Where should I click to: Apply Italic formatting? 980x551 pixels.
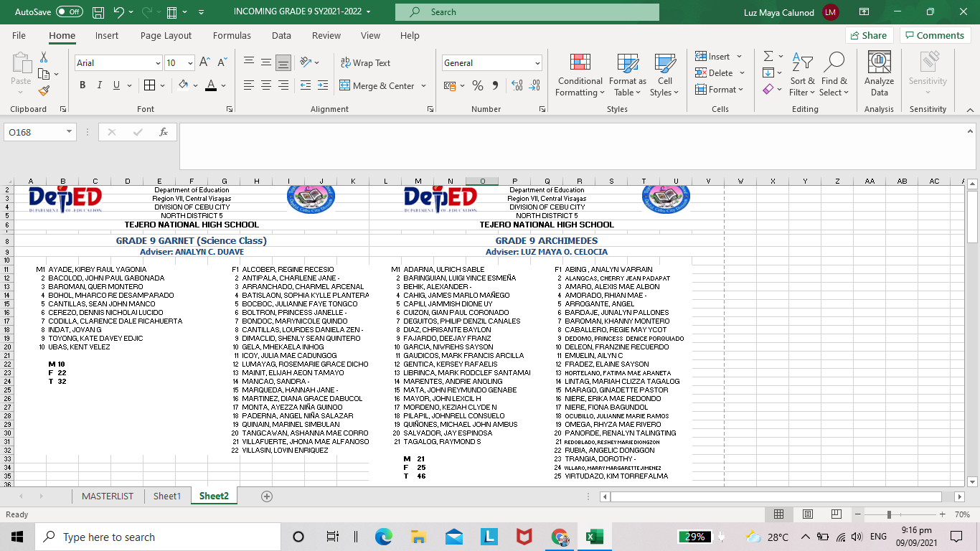(x=99, y=85)
